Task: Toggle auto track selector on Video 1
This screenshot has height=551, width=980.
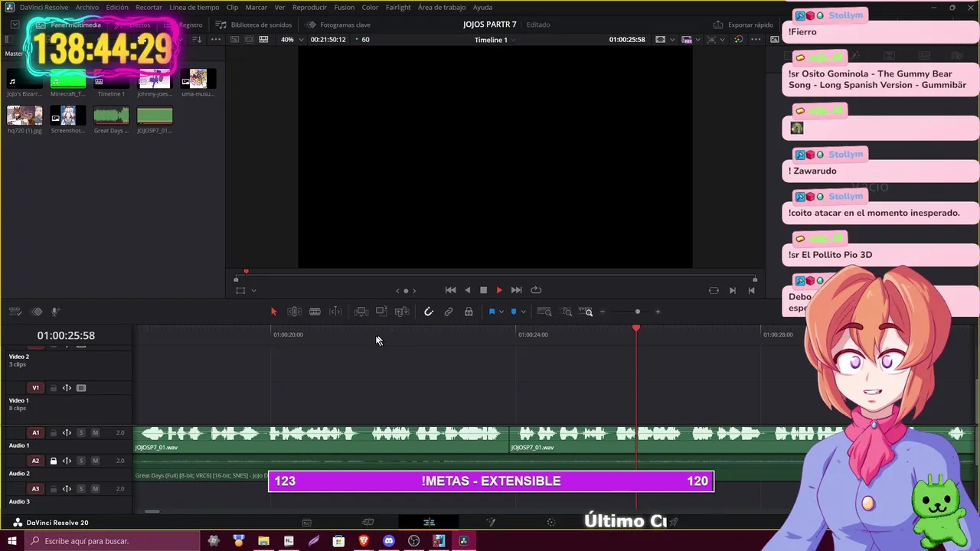Action: pyautogui.click(x=67, y=388)
